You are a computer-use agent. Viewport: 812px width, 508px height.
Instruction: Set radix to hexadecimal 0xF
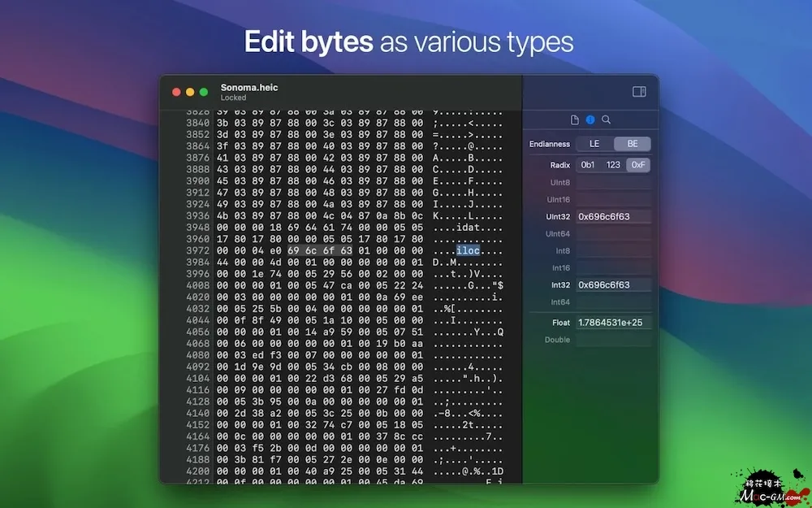click(x=638, y=165)
